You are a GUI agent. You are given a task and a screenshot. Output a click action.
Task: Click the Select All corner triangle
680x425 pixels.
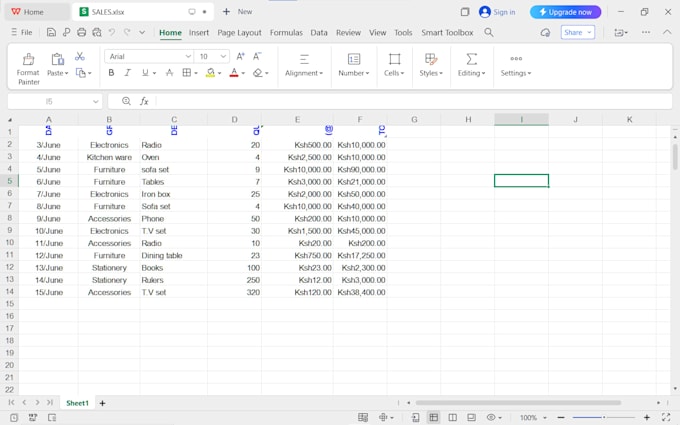[x=10, y=120]
